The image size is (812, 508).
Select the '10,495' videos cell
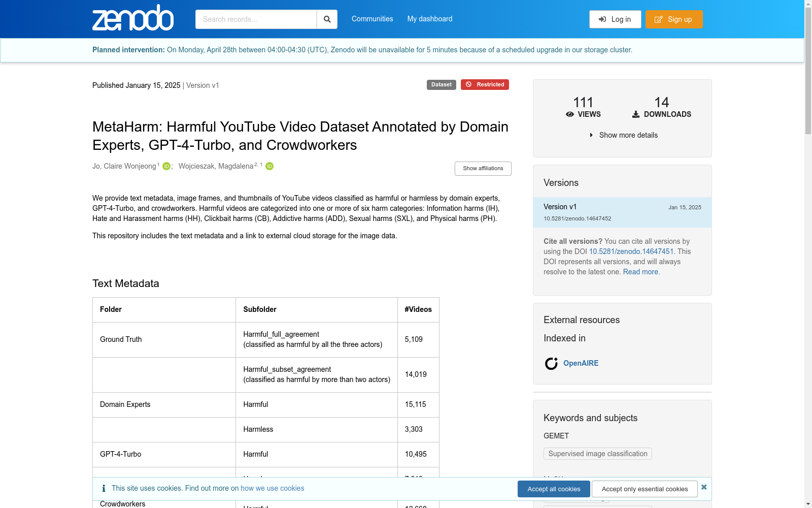coord(418,455)
